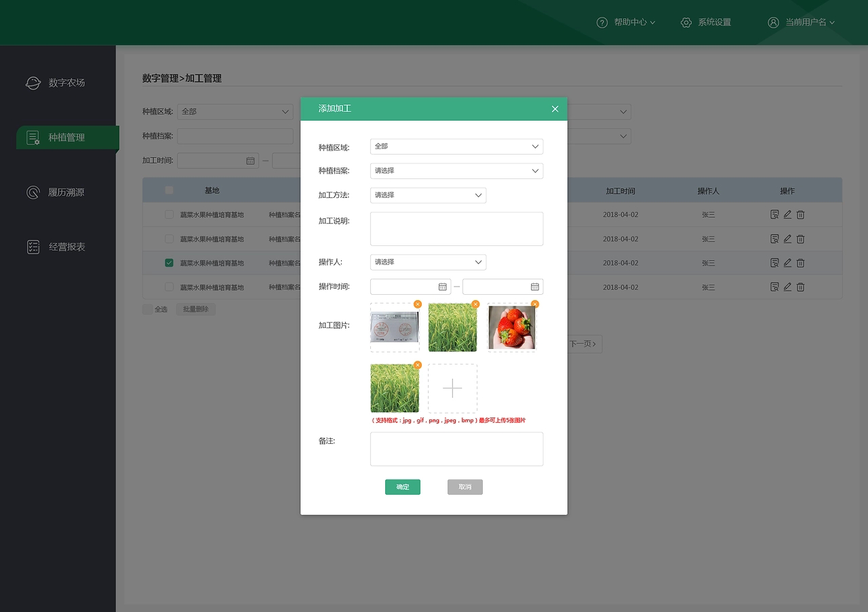Click view details icon in third table row

pyautogui.click(x=774, y=263)
